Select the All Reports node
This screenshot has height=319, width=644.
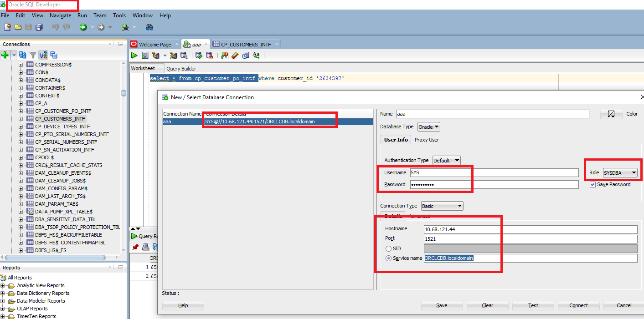pyautogui.click(x=20, y=278)
